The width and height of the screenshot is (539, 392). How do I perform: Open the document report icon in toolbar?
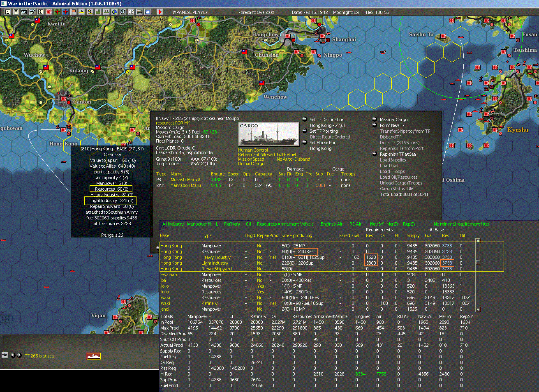coord(16,12)
